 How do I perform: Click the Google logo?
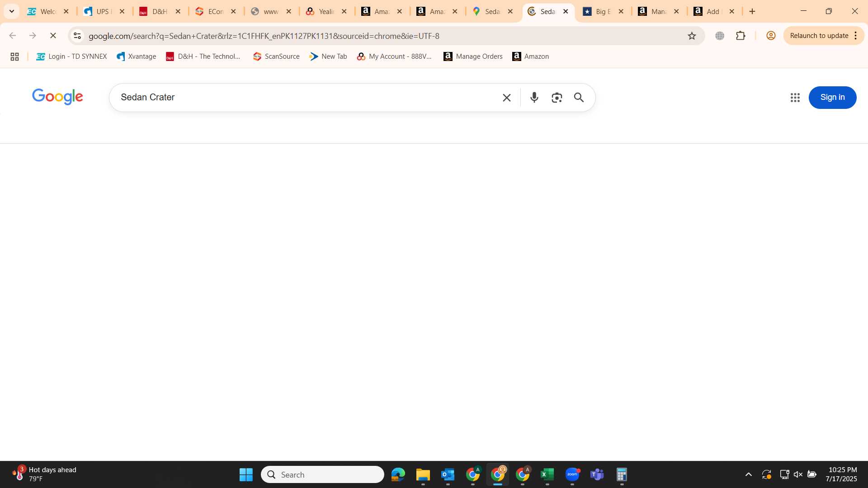point(57,97)
